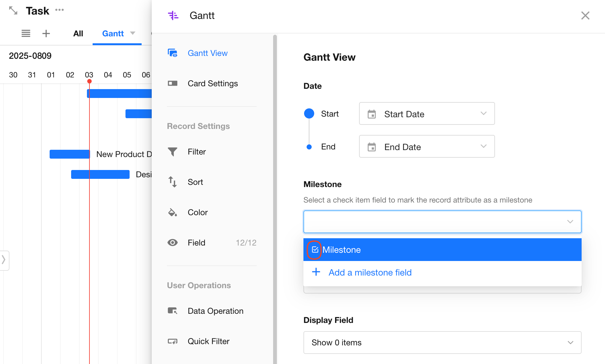Select the Milestone checkbox field option

[341, 250]
